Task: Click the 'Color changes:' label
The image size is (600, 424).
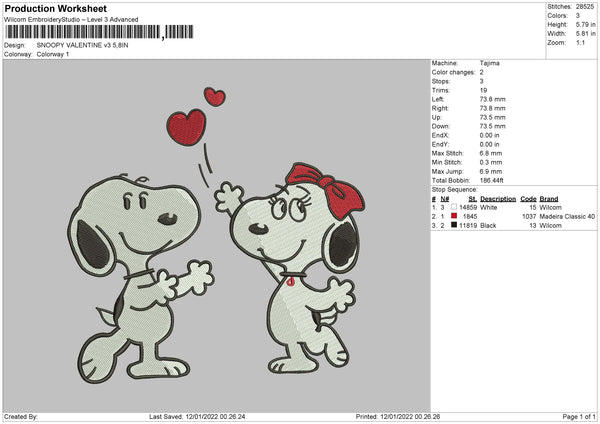Action: (x=453, y=72)
